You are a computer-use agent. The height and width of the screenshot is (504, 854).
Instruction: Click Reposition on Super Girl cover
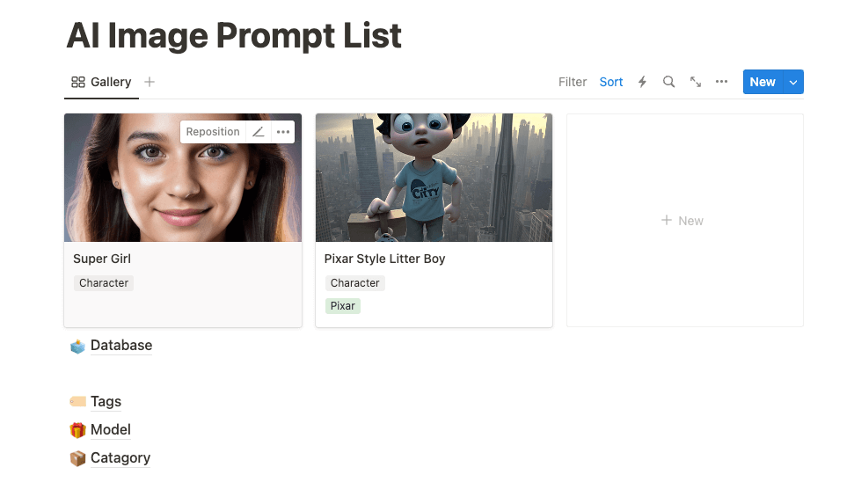tap(213, 132)
